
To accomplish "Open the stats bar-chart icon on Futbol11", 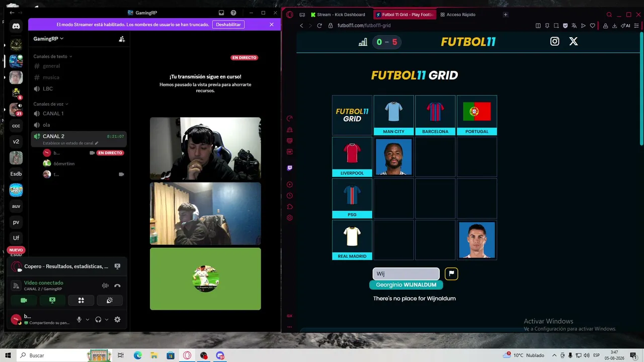I will click(363, 42).
